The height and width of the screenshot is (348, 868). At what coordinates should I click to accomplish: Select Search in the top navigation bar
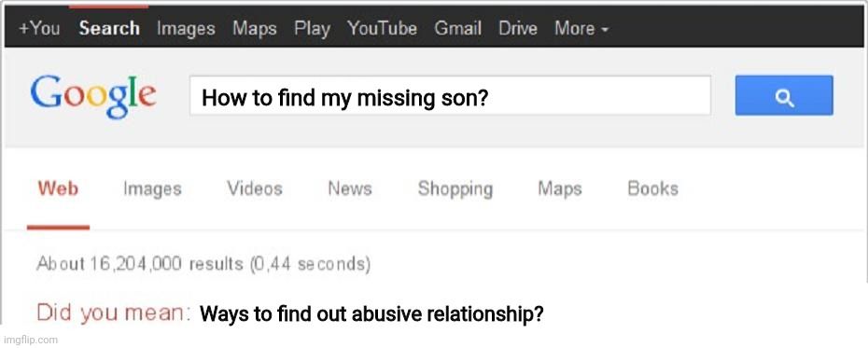point(109,28)
